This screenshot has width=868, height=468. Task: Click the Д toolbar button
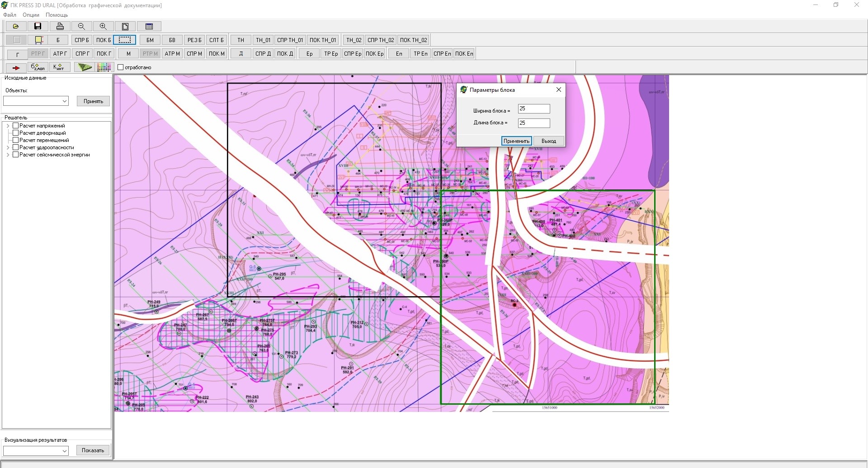click(241, 54)
